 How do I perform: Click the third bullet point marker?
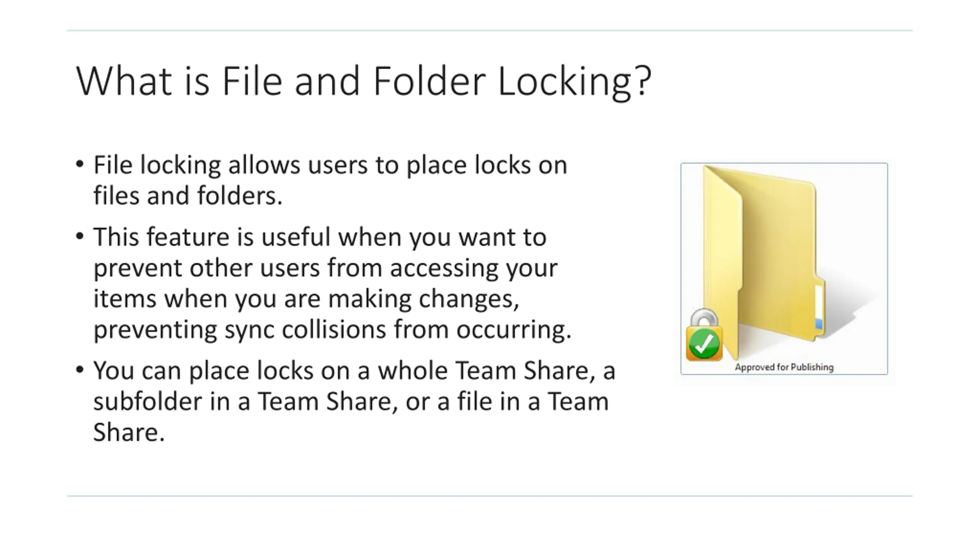tap(80, 370)
